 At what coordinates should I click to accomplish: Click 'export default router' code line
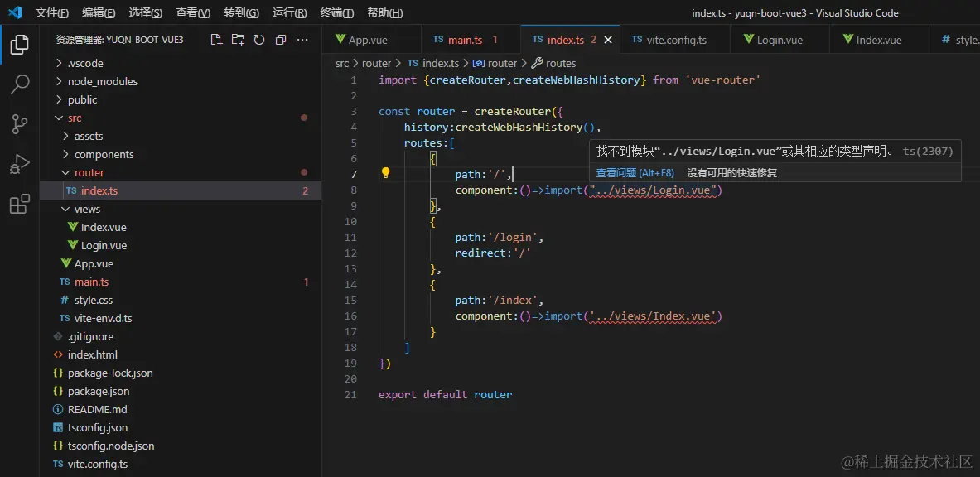click(445, 395)
